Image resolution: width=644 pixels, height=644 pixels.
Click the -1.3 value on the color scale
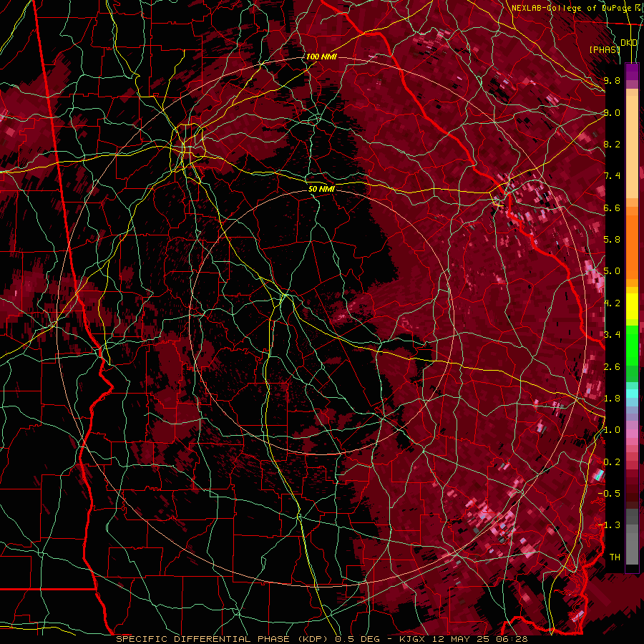pyautogui.click(x=609, y=525)
